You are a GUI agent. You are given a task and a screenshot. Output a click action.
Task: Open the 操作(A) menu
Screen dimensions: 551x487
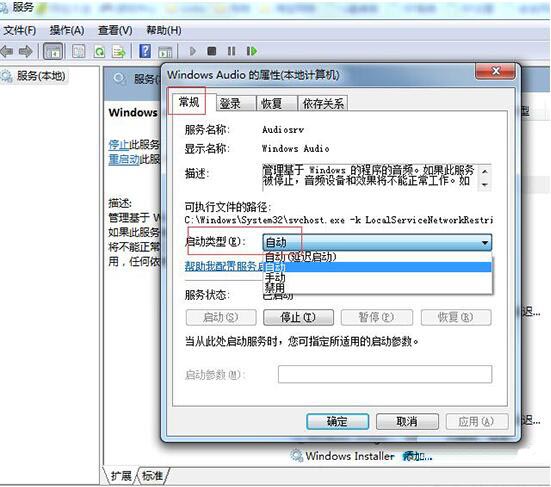(x=67, y=31)
